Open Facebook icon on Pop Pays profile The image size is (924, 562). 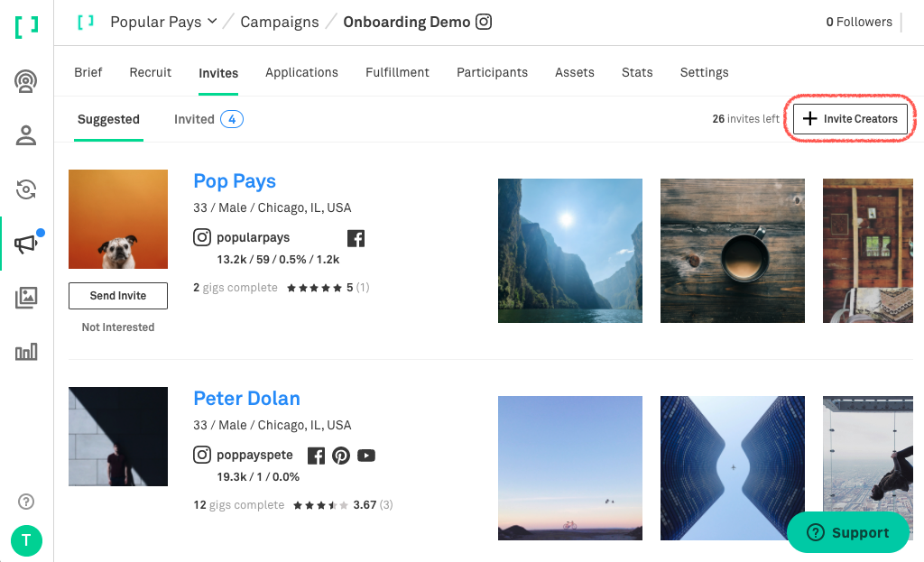coord(356,237)
